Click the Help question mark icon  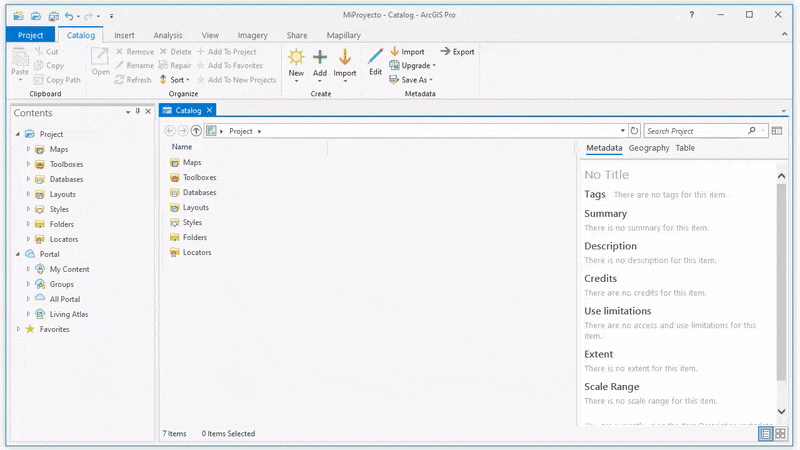click(691, 15)
